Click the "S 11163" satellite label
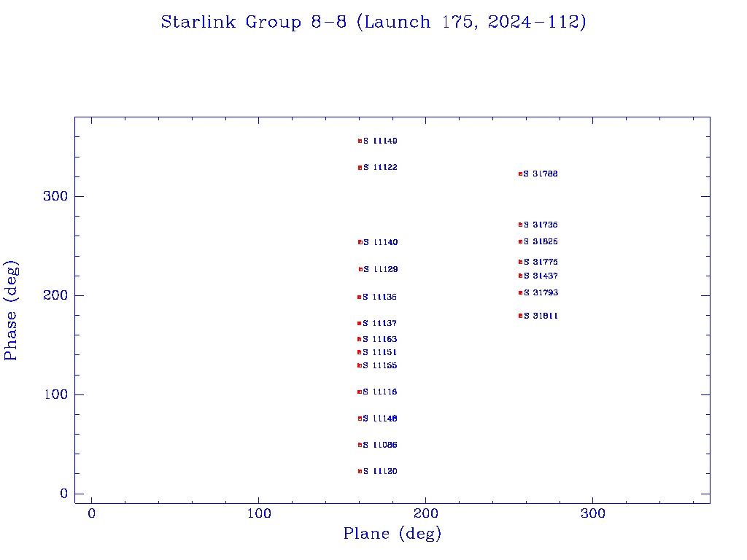This screenshot has width=747, height=560. (379, 340)
